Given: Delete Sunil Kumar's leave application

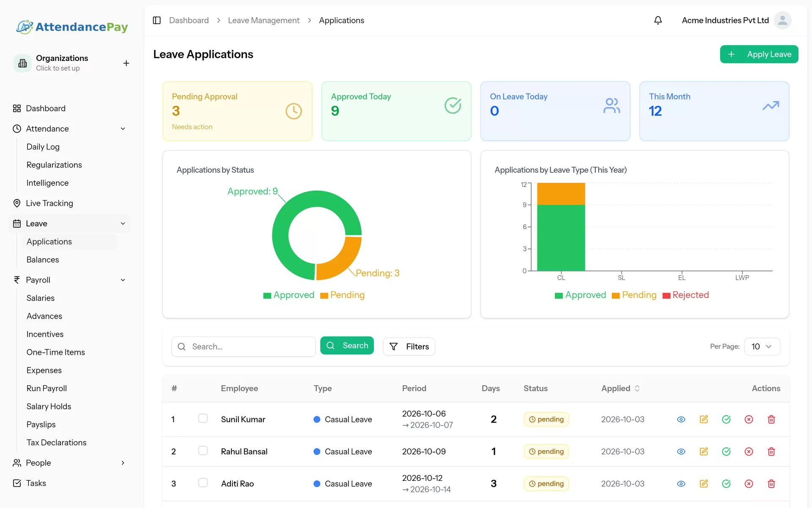Looking at the screenshot, I should (x=771, y=419).
